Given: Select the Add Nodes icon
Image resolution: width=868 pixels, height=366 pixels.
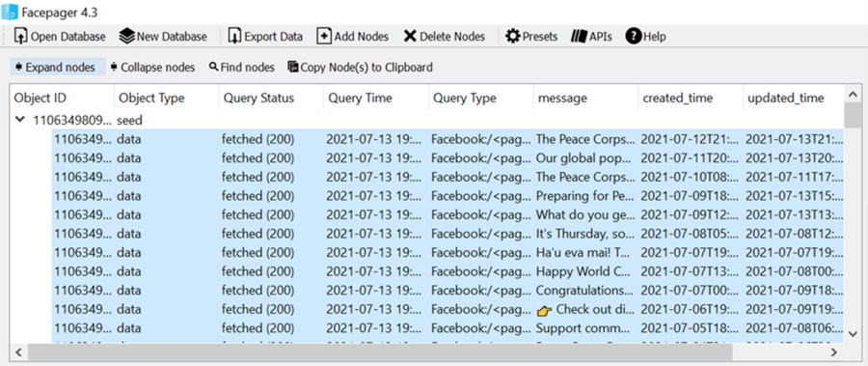Looking at the screenshot, I should click(x=324, y=37).
